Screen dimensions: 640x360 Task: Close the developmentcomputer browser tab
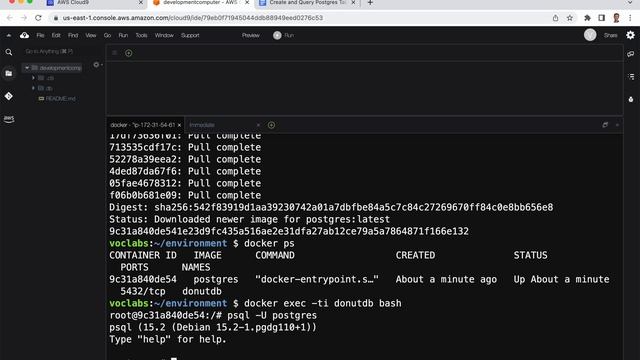pos(247,3)
